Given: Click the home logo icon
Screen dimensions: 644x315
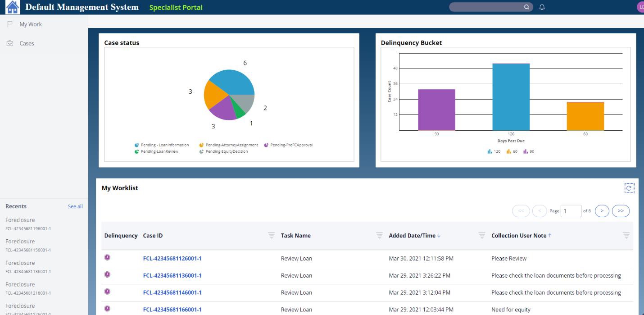Looking at the screenshot, I should click(x=13, y=7).
